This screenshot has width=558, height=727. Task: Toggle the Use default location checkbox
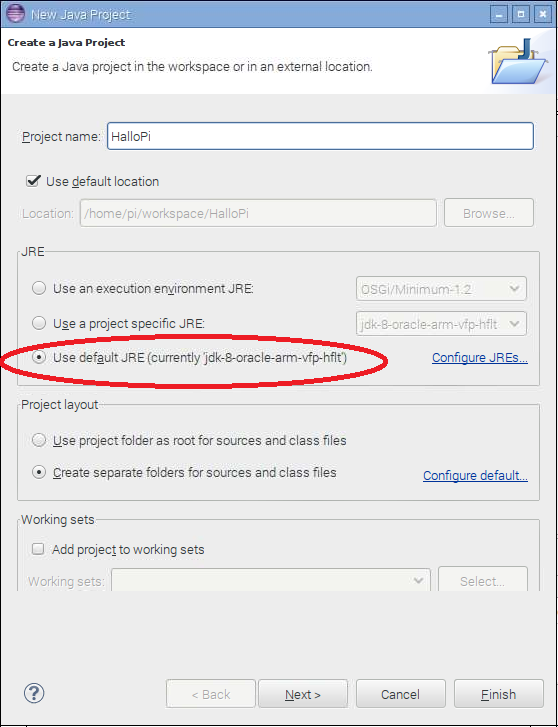coord(32,181)
